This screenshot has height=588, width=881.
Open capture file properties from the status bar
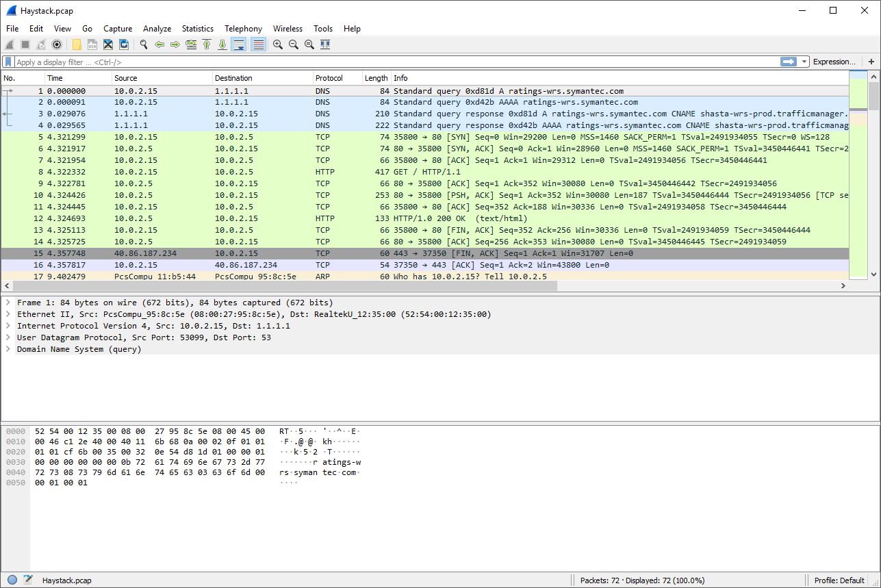tap(28, 580)
